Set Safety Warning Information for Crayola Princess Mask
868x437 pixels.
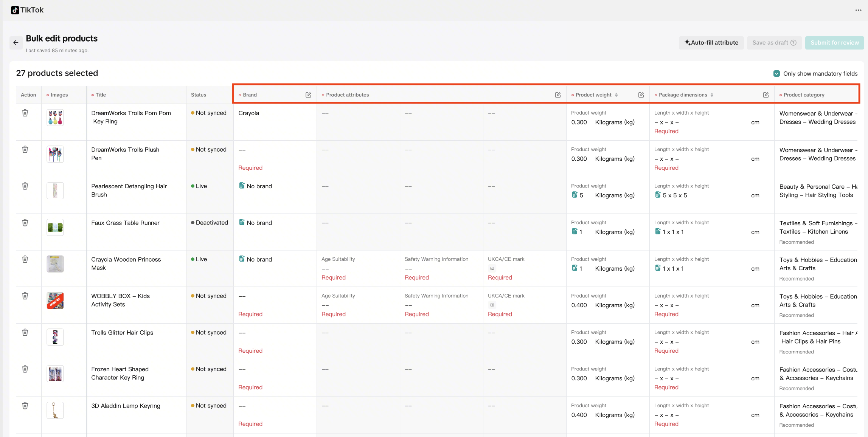point(408,269)
